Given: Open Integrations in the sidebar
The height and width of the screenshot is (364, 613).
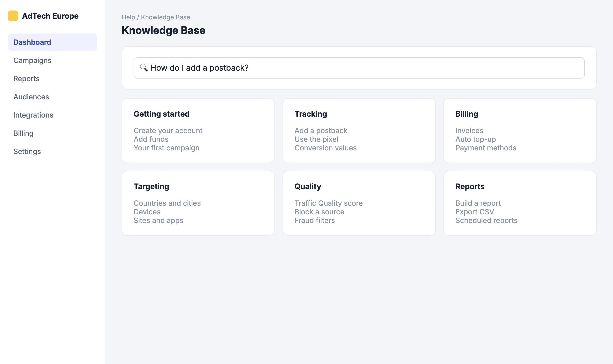Looking at the screenshot, I should 52,115.
